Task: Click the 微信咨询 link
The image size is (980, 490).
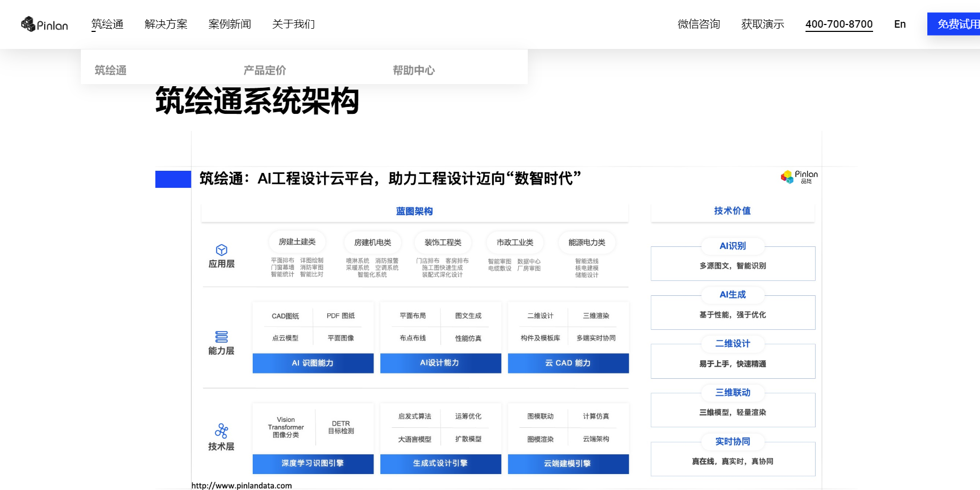Action: [699, 24]
